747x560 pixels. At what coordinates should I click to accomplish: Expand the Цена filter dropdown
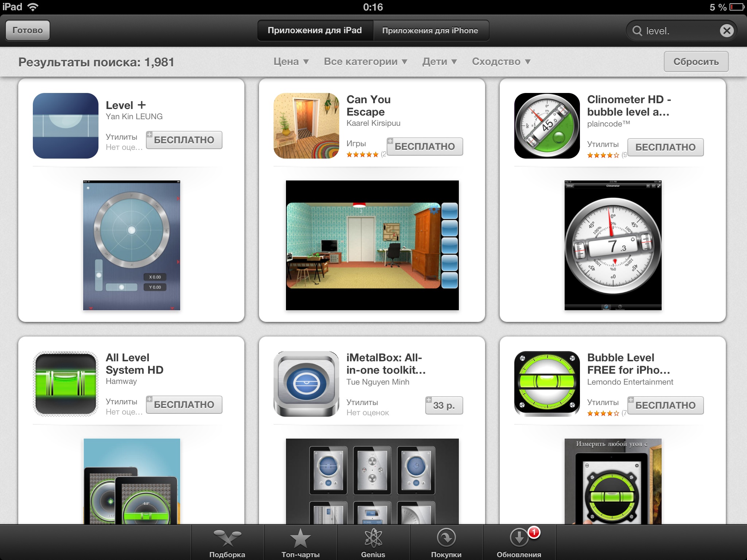coord(291,62)
